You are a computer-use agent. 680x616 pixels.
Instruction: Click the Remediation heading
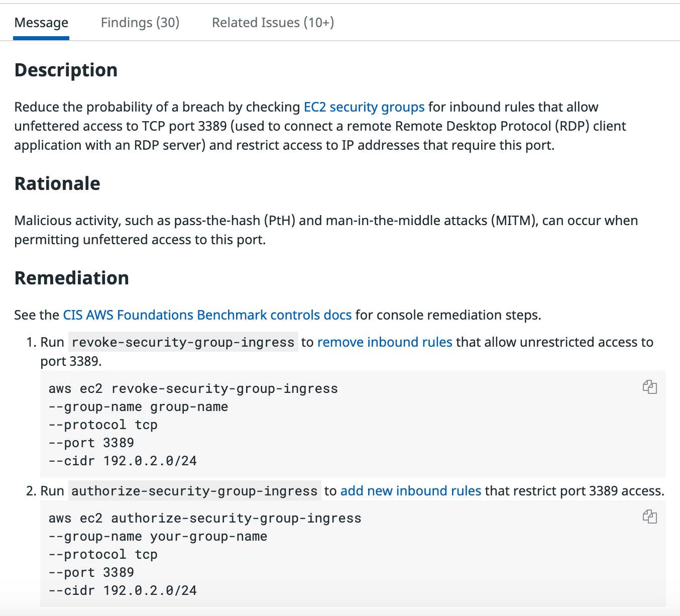point(72,278)
